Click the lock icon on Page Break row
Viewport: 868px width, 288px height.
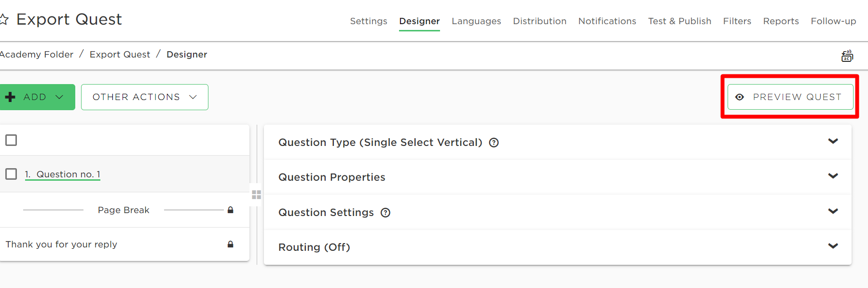click(x=231, y=210)
